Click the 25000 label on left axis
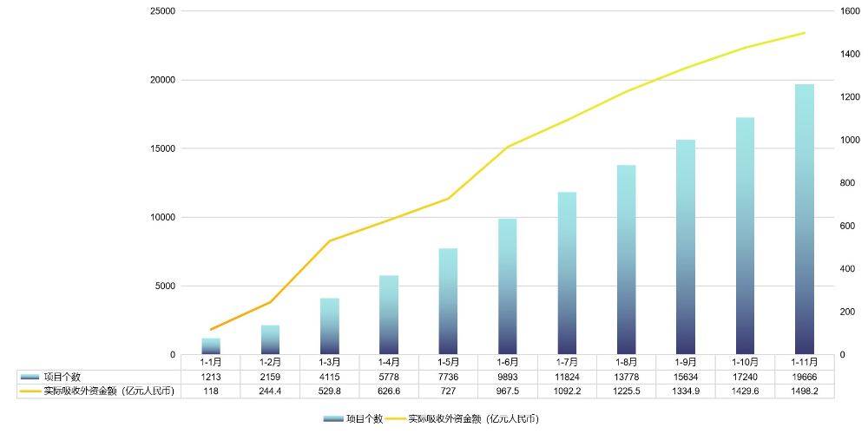This screenshot has width=868, height=434. pyautogui.click(x=162, y=11)
